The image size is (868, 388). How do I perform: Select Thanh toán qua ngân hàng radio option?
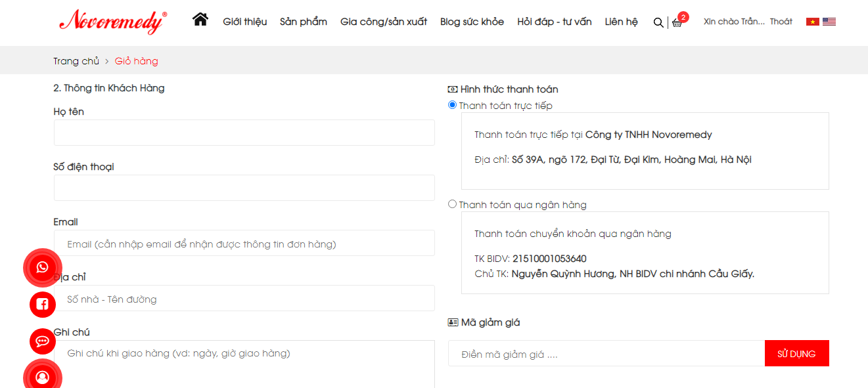(x=452, y=204)
